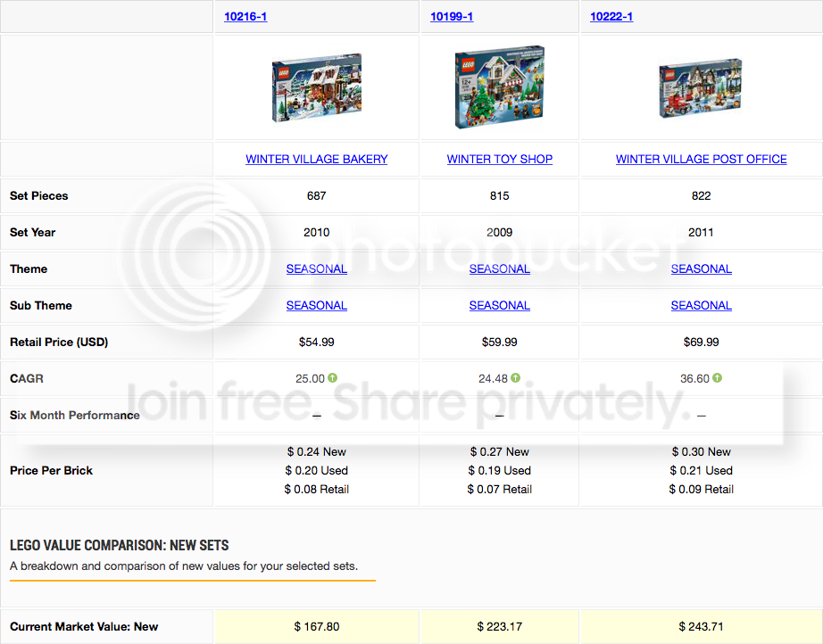Select the piece count 822

[702, 195]
